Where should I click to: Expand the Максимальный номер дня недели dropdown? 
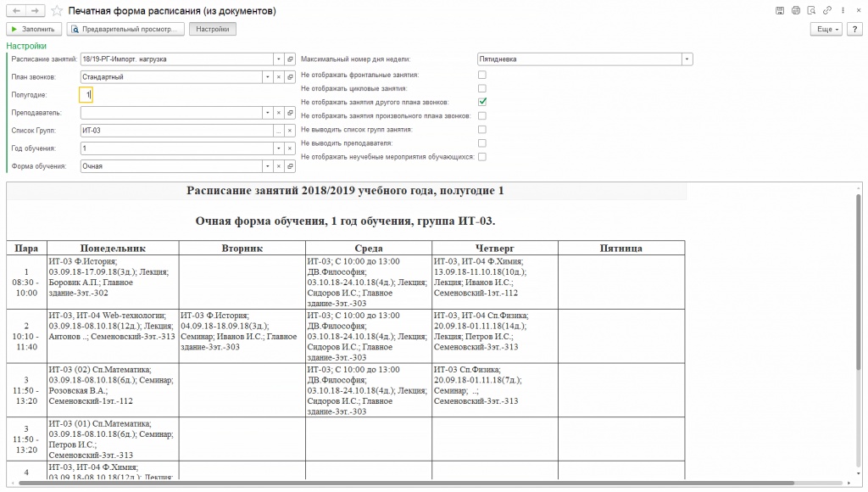(x=687, y=59)
